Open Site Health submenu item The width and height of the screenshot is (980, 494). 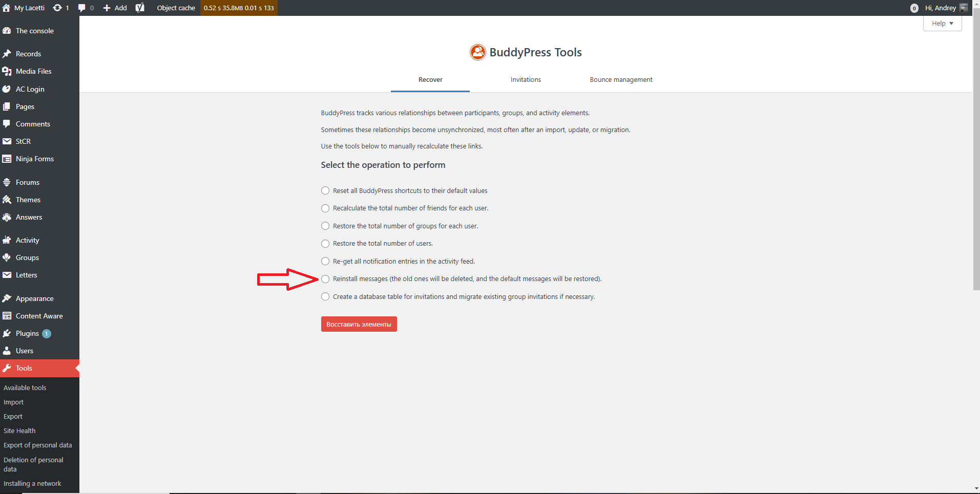(19, 431)
